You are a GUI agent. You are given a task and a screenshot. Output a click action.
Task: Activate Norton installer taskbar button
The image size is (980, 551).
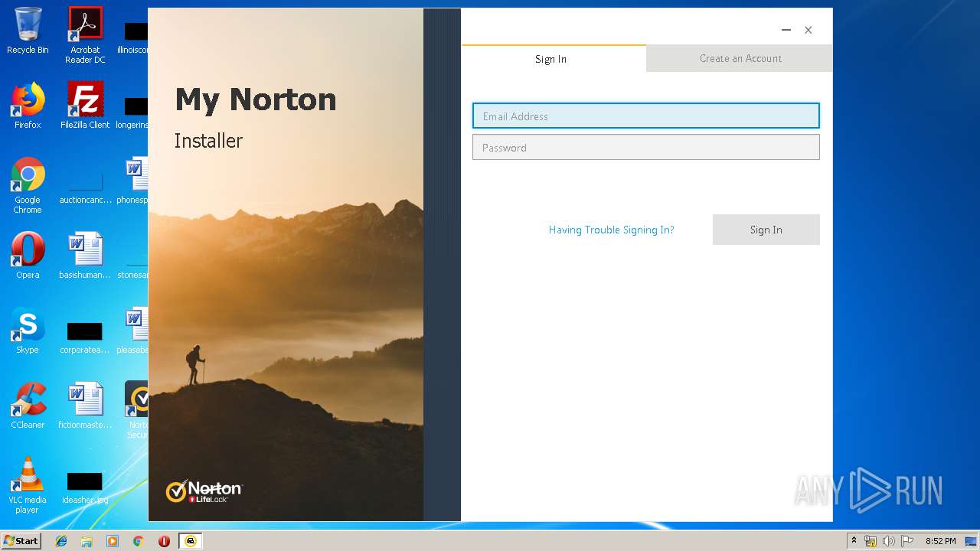coord(191,541)
